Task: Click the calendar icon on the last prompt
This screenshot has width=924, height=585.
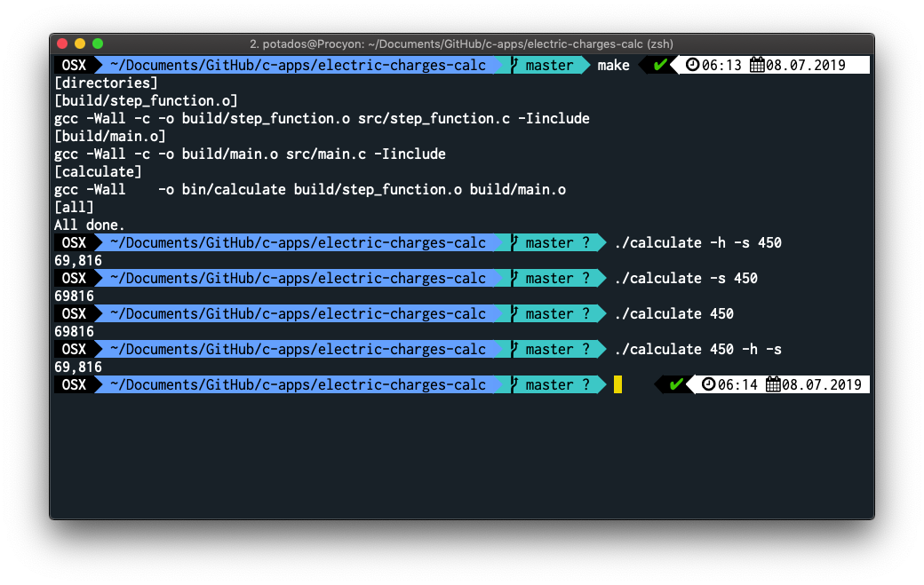Action: tap(773, 385)
